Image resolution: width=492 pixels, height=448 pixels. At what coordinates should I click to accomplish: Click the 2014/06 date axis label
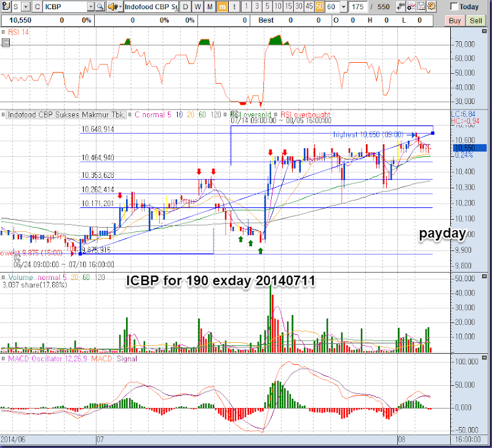13,439
